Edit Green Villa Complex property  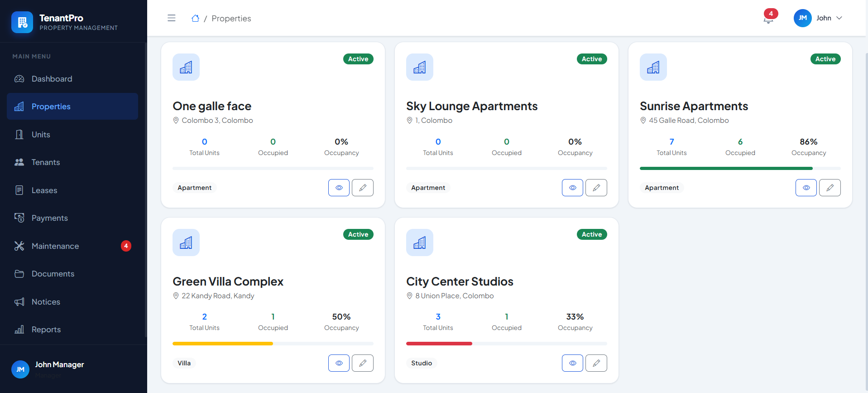(363, 363)
